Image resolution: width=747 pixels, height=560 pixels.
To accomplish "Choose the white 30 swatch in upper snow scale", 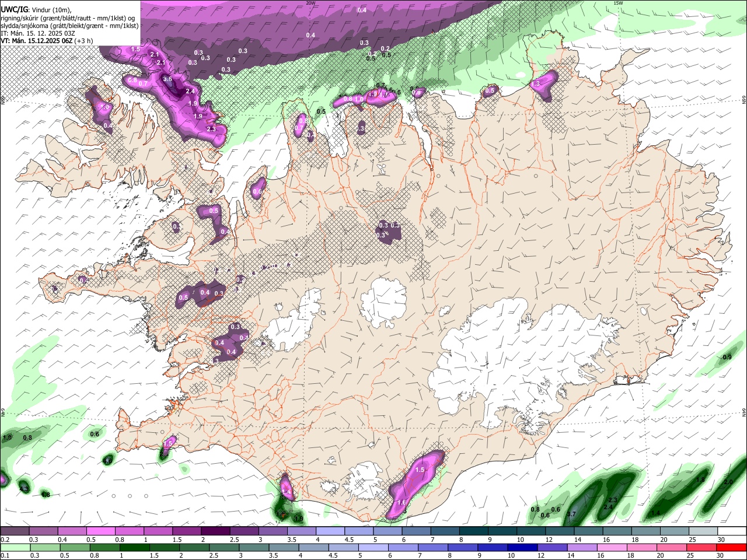I will click(x=732, y=531).
